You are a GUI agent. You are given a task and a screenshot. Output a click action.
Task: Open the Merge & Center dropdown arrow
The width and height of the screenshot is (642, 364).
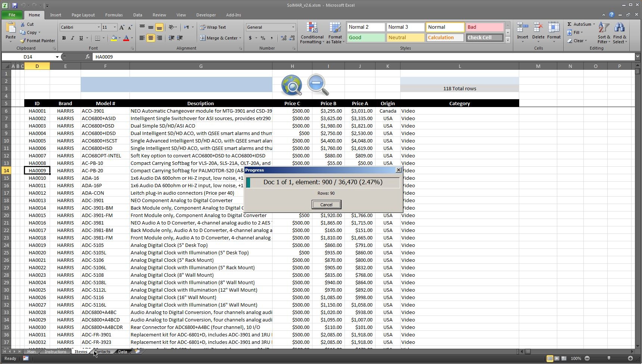pos(240,38)
